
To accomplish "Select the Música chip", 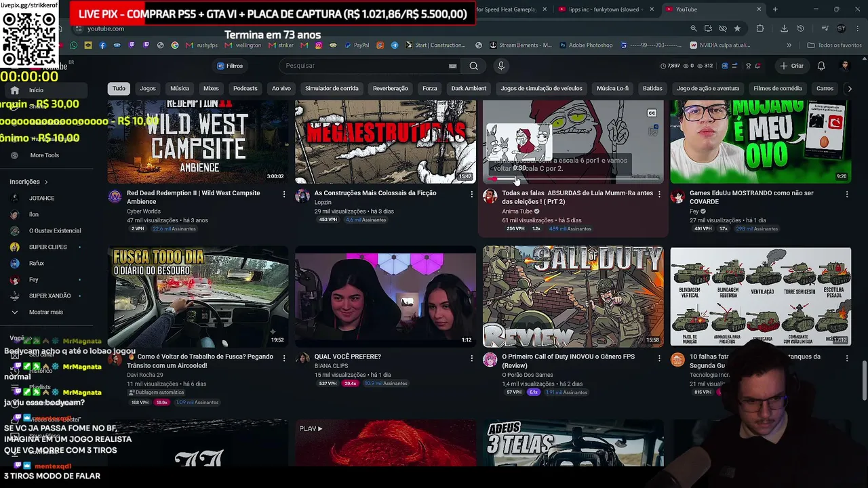I will click(x=180, y=88).
